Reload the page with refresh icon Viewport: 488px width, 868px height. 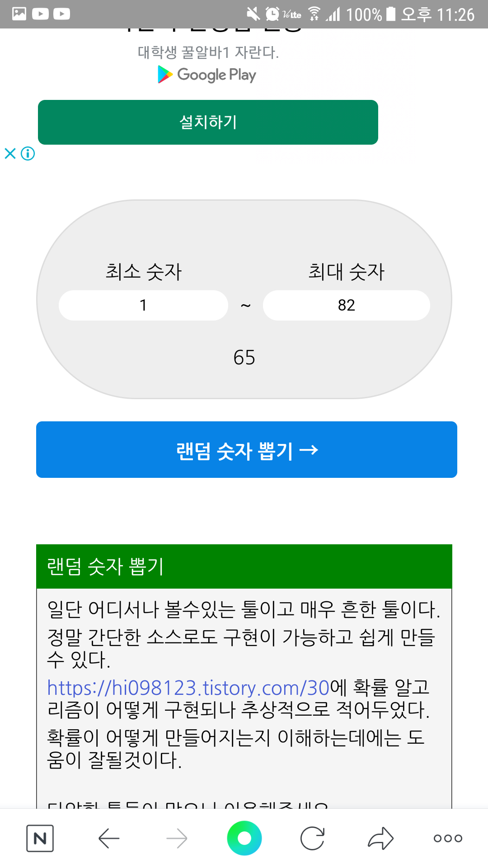pos(312,839)
